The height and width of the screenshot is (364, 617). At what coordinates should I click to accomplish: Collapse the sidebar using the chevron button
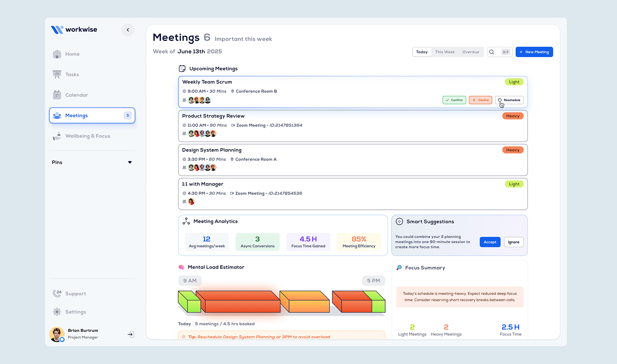tap(128, 30)
